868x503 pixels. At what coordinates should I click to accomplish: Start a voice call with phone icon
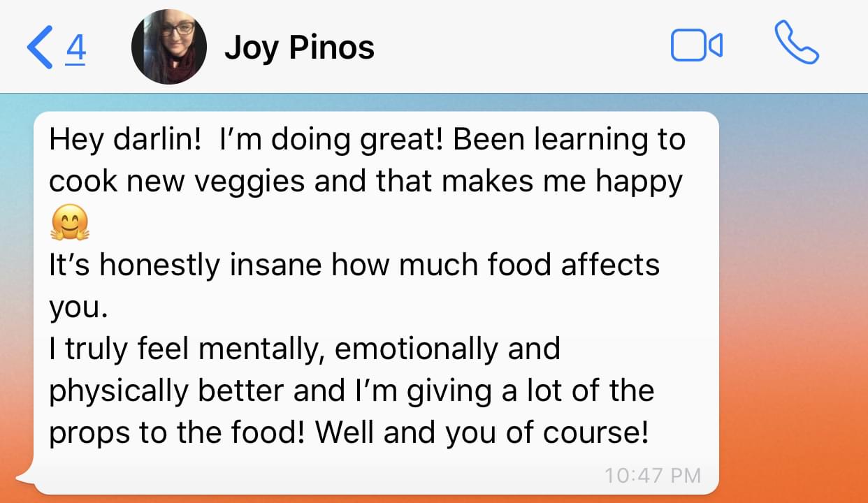(x=797, y=43)
